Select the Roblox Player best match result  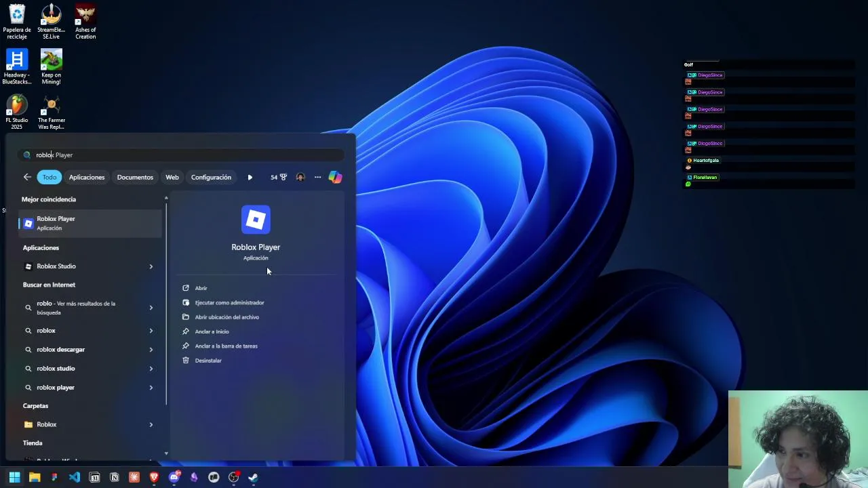click(90, 223)
